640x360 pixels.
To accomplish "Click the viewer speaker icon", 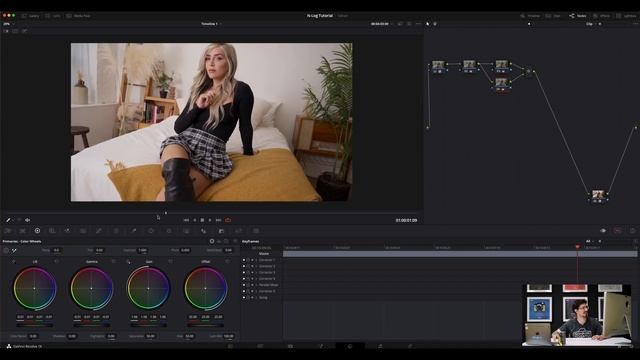I will click(x=28, y=220).
